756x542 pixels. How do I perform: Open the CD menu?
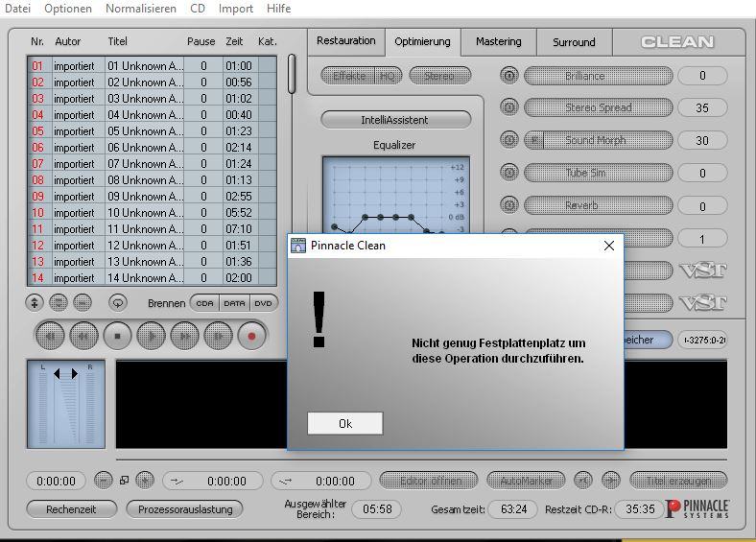coord(198,9)
